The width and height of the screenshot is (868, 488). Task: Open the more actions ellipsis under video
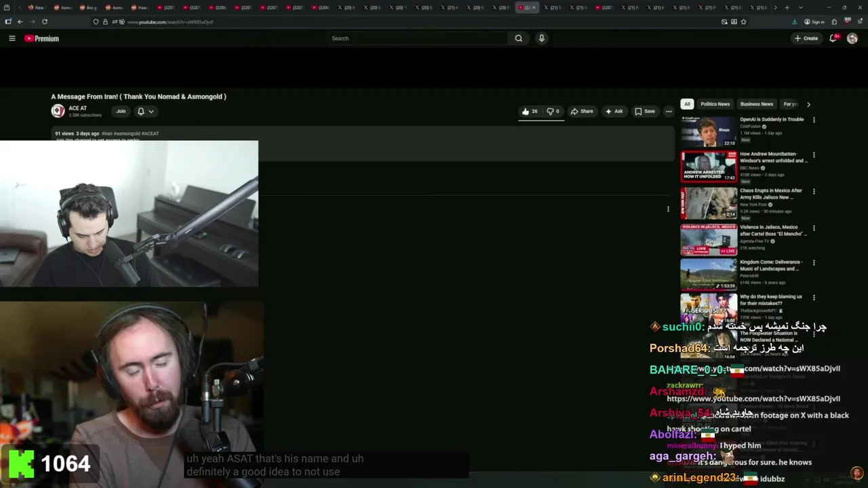[669, 111]
